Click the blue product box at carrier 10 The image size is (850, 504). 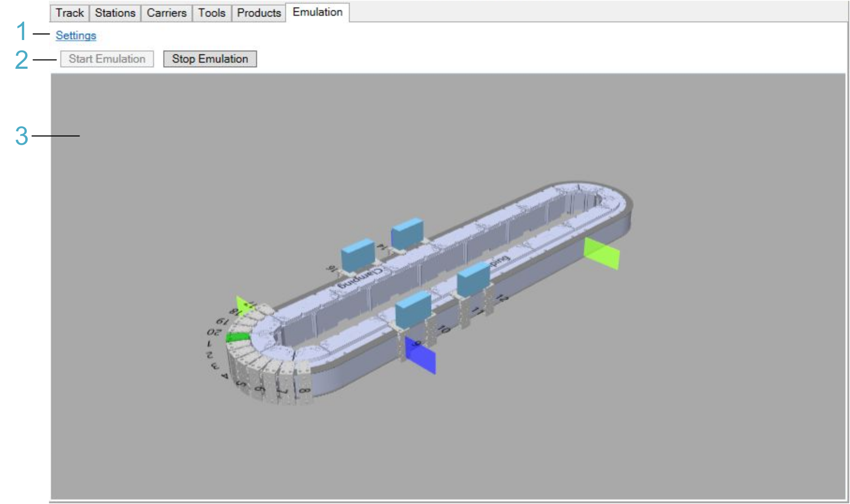[x=413, y=308]
